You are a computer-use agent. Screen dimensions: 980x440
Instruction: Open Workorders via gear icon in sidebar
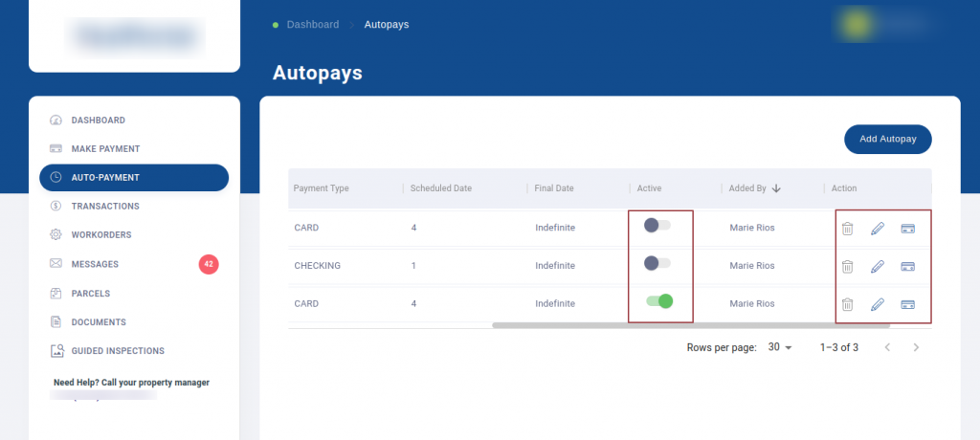point(56,234)
